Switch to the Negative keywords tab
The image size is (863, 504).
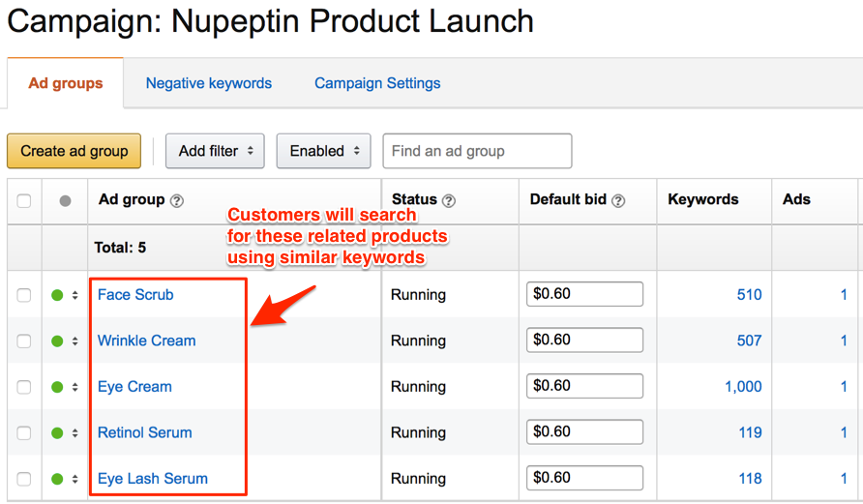208,83
